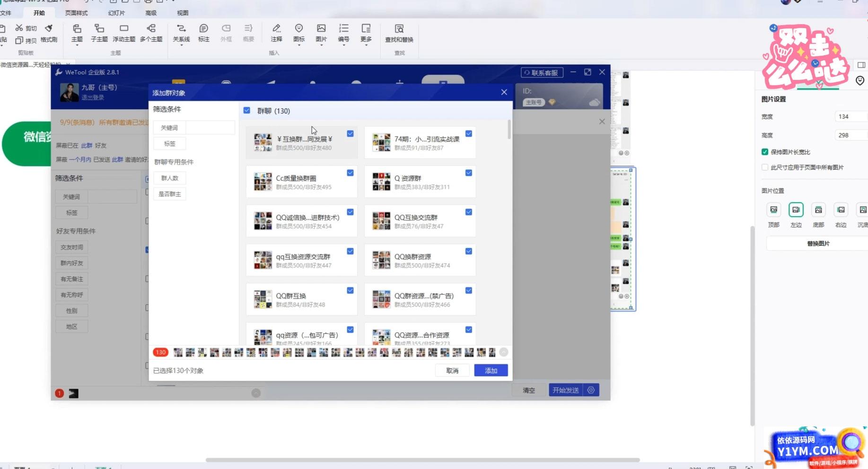This screenshot has height=469, width=868.
Task: Uncheck the QQ互换交流群 group
Action: pyautogui.click(x=468, y=212)
